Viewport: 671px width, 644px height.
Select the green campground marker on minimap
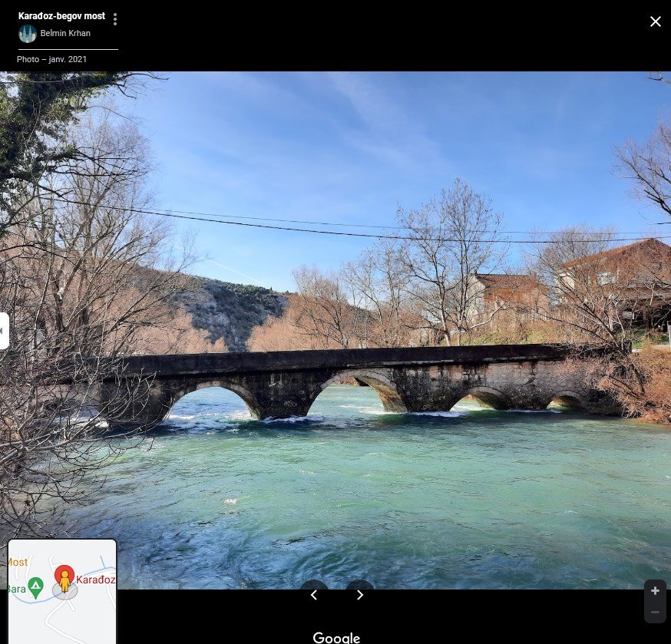[x=35, y=589]
